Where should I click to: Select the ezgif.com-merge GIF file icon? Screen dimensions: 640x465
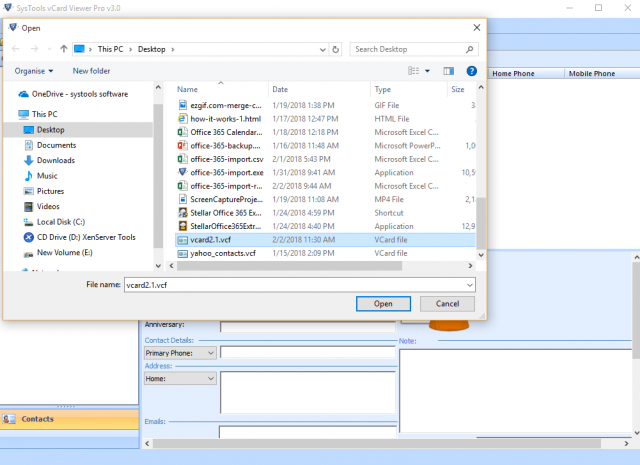pyautogui.click(x=182, y=105)
